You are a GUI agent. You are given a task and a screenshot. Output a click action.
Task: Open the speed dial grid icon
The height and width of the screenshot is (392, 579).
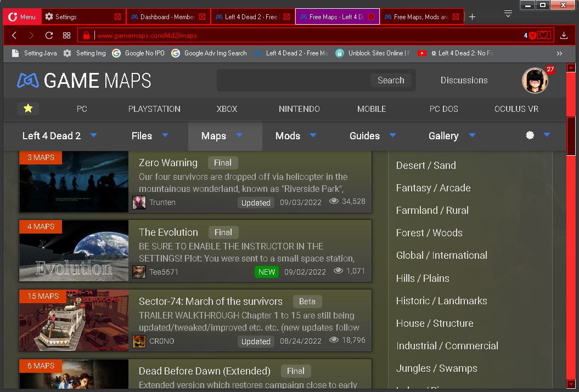67,35
